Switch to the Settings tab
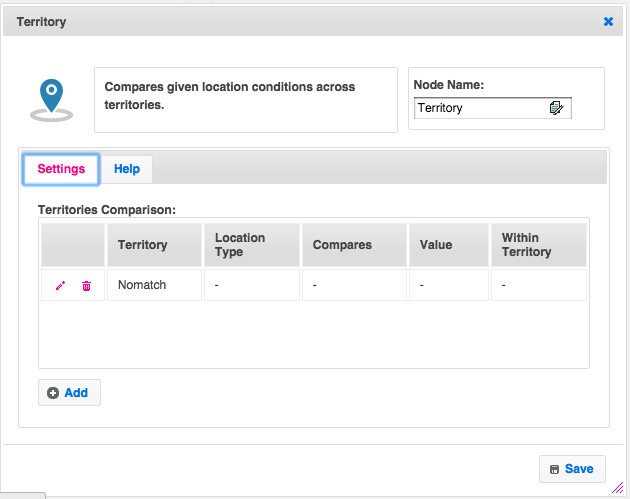 pyautogui.click(x=61, y=169)
